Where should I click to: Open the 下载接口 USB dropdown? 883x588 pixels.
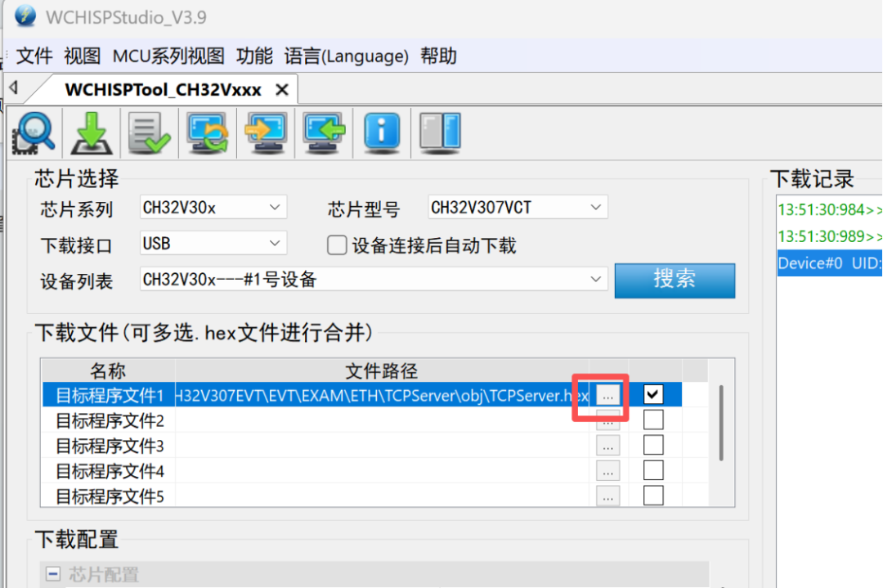click(213, 244)
